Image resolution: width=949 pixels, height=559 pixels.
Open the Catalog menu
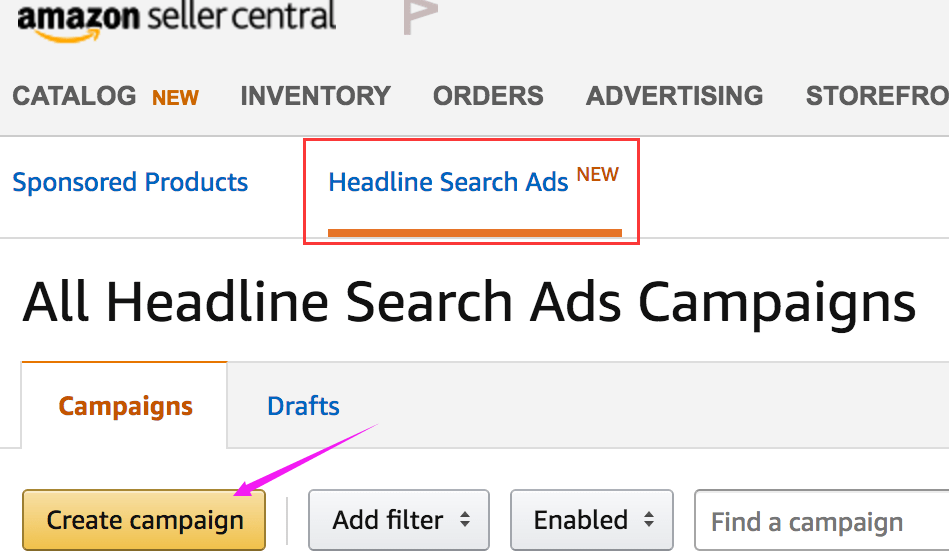(74, 96)
